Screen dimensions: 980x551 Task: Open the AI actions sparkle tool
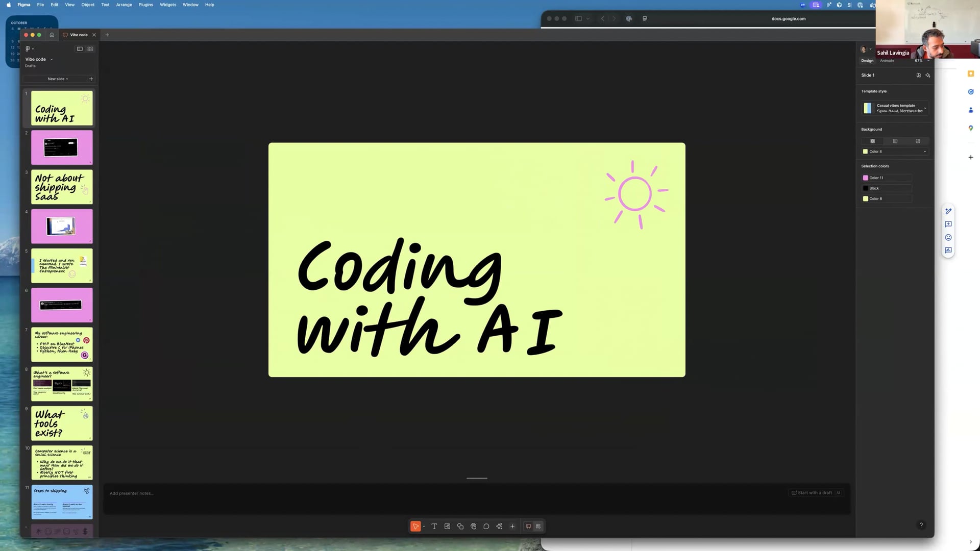click(x=499, y=526)
